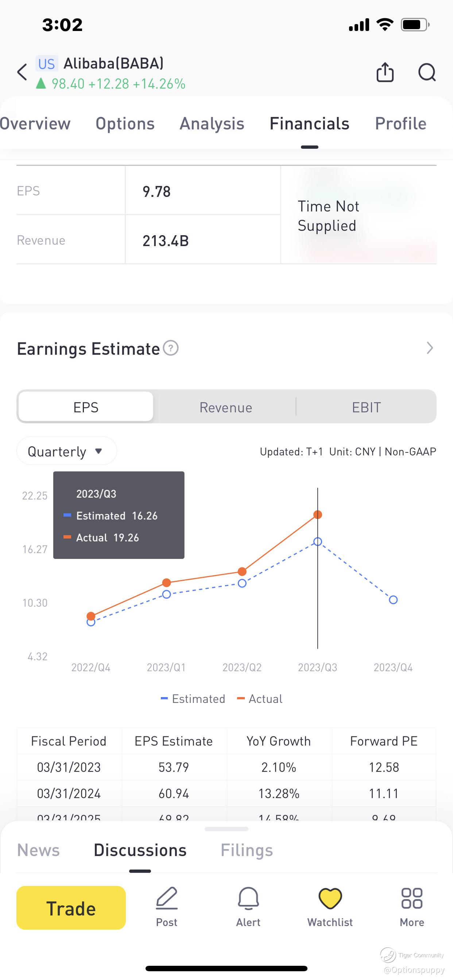Select the EPS segment
453x980 pixels.
86,407
